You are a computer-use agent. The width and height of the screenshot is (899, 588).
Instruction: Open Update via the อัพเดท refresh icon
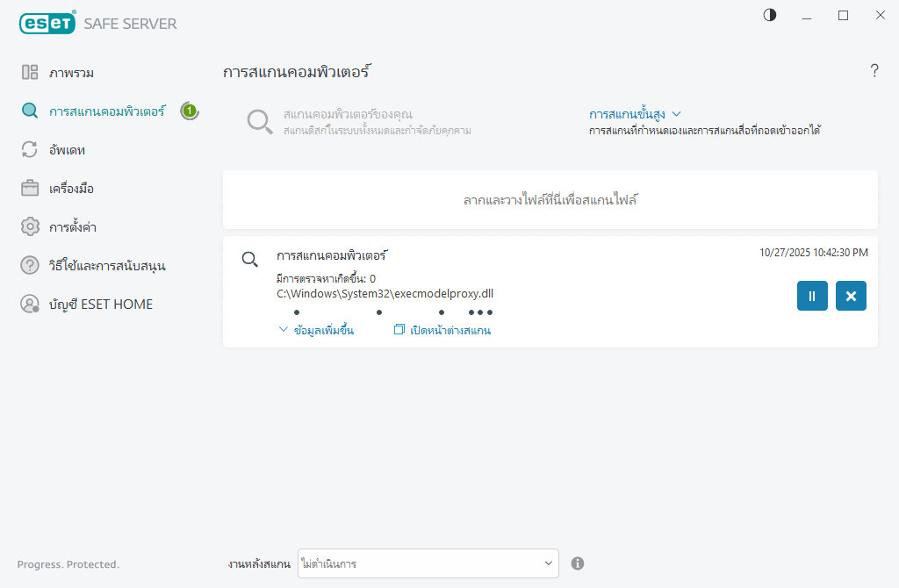[29, 149]
